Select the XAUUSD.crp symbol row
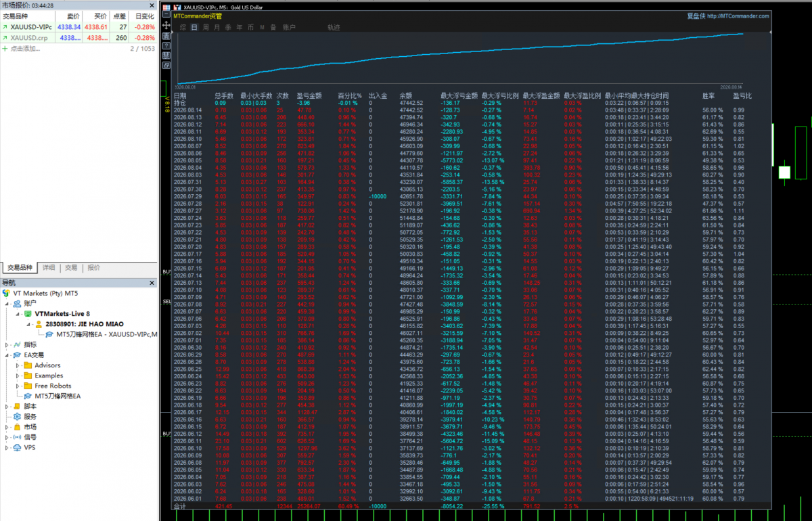Viewport: 812px width, 521px height. tap(80, 38)
